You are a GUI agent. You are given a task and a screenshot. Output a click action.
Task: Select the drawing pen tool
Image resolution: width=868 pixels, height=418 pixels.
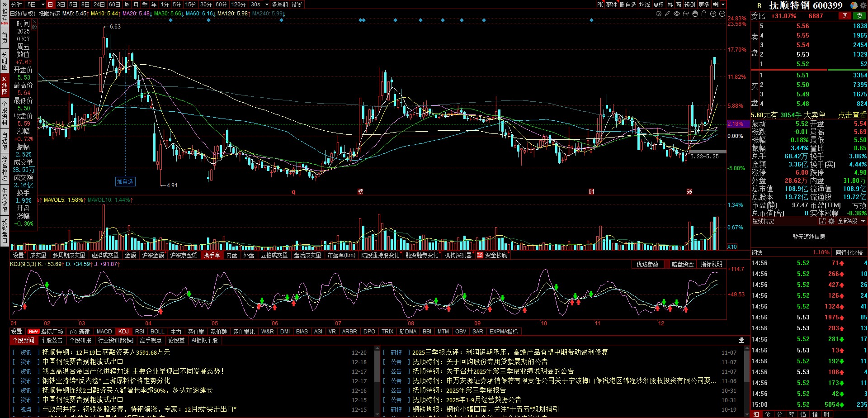pyautogui.click(x=667, y=14)
